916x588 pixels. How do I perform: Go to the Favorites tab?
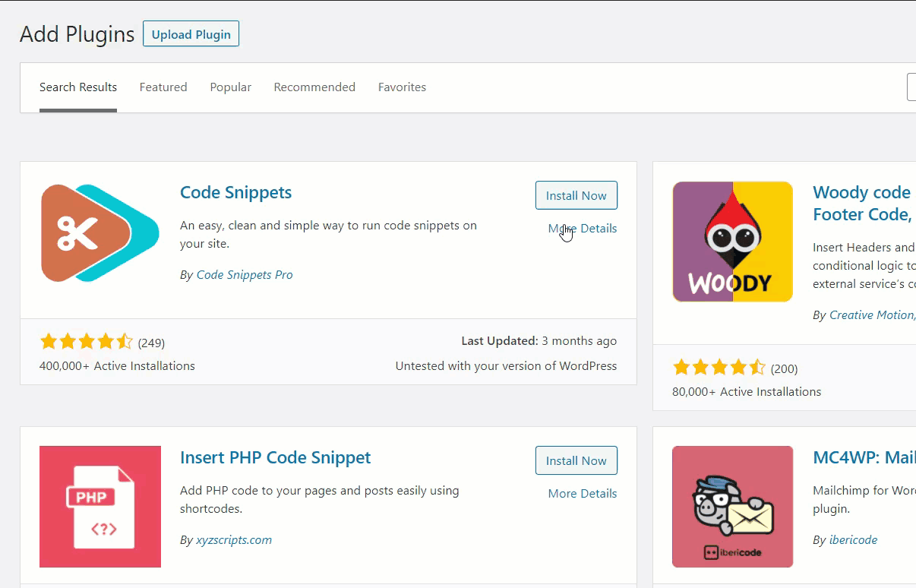pyautogui.click(x=402, y=87)
